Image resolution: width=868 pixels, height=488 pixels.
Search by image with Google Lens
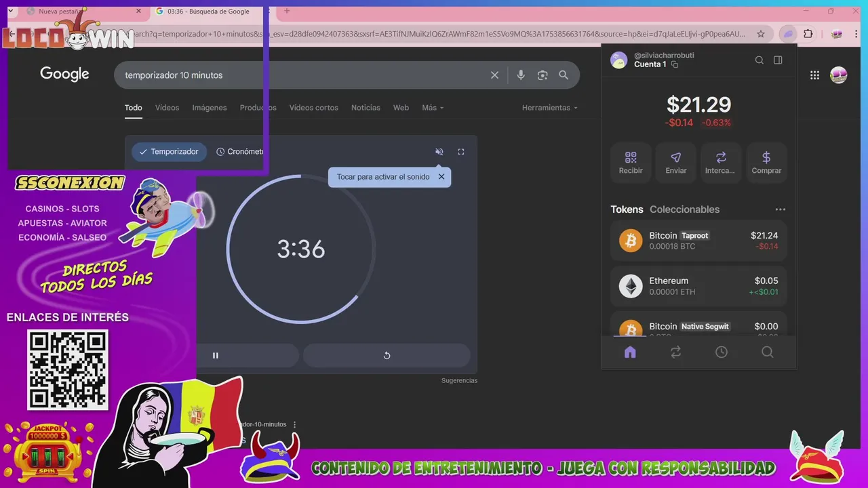click(x=542, y=75)
